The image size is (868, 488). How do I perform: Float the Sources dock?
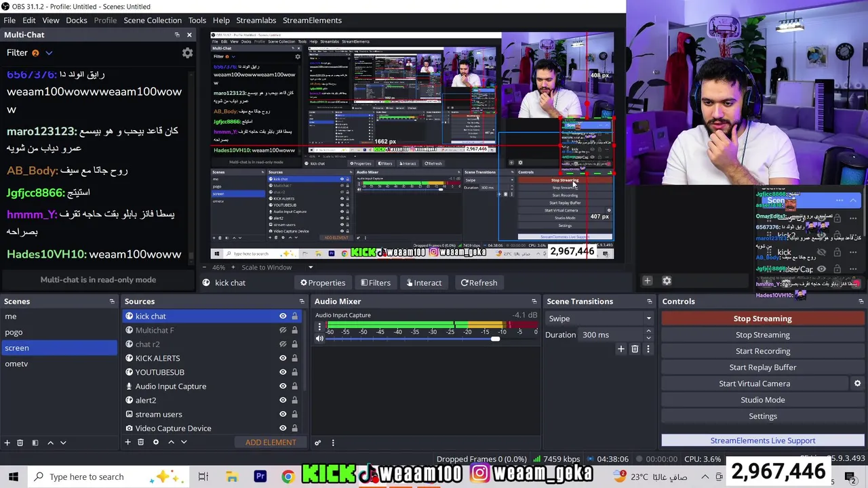(302, 302)
